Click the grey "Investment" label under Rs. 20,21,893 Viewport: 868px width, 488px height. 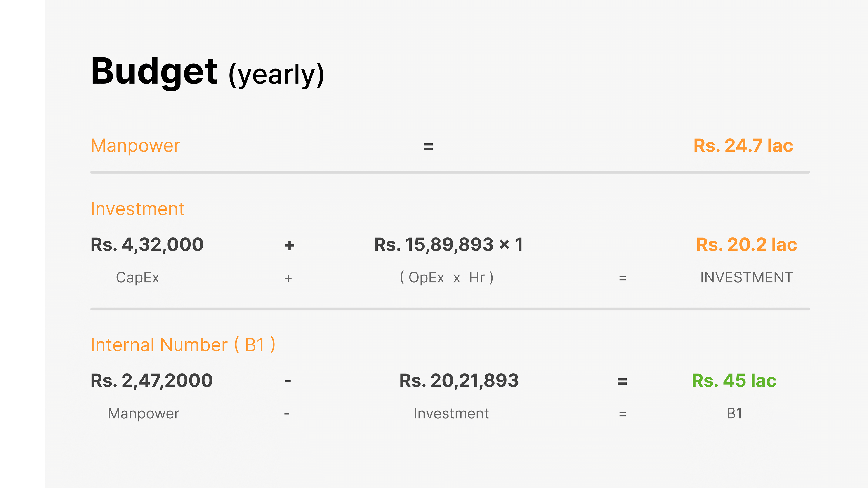point(451,414)
